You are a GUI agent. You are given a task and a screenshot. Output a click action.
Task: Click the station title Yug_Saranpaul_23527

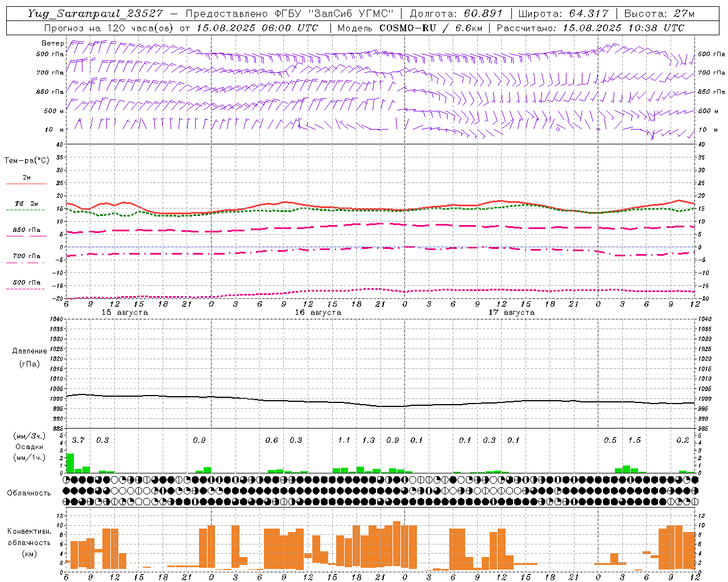tap(96, 14)
